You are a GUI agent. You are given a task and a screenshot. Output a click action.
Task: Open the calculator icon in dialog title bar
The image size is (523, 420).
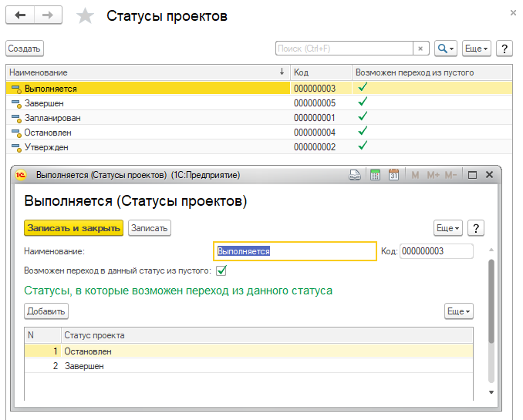(375, 175)
